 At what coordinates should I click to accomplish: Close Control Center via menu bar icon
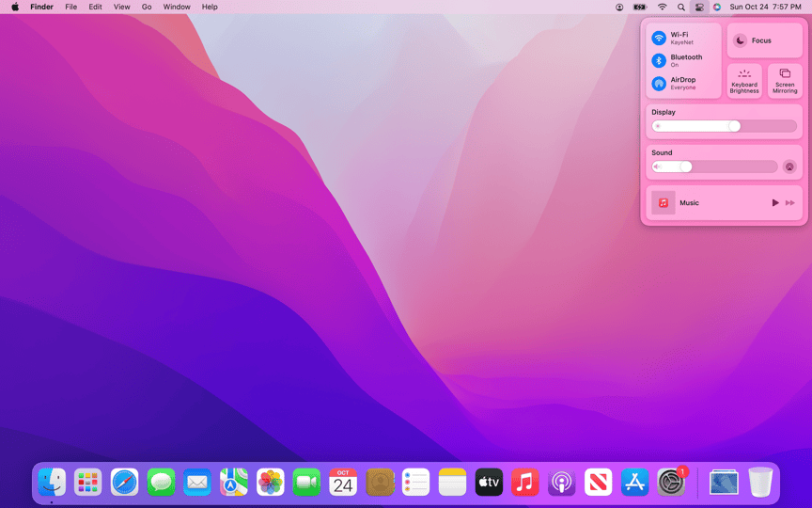click(x=699, y=7)
